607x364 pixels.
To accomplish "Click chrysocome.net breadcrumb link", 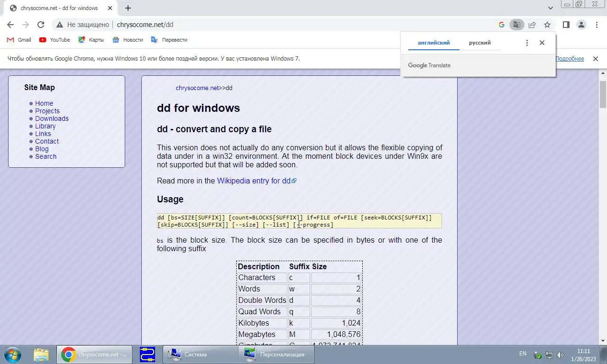I will pos(197,88).
